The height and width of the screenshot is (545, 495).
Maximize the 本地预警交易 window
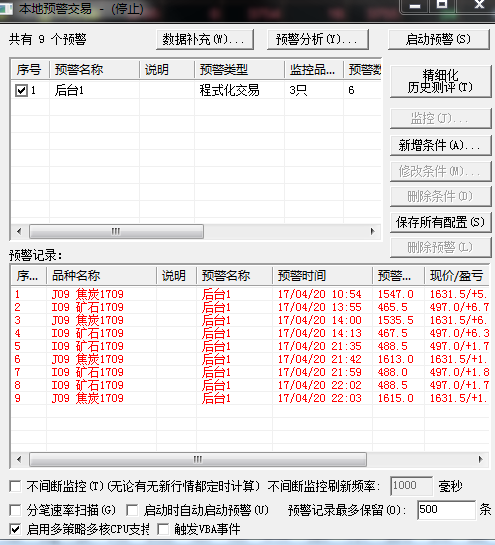click(442, 5)
